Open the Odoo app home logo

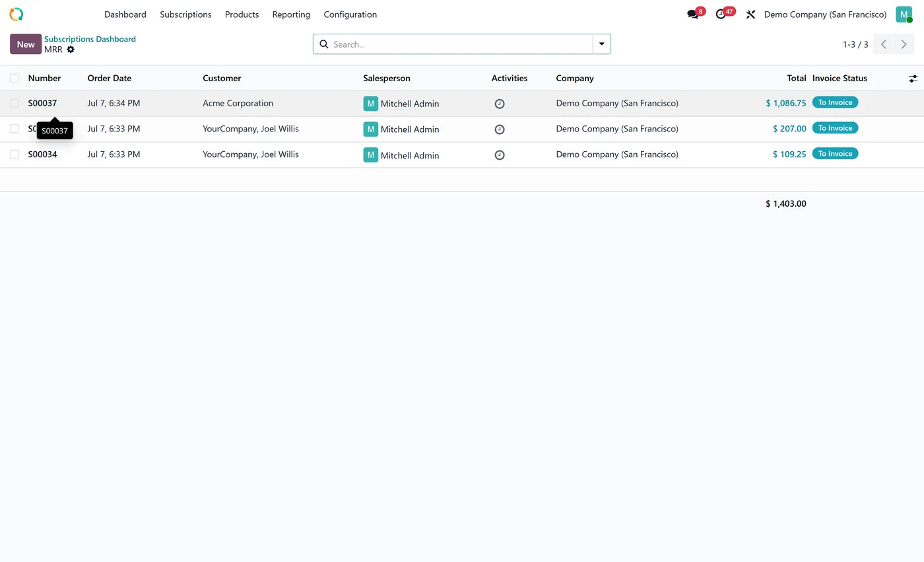click(x=16, y=14)
